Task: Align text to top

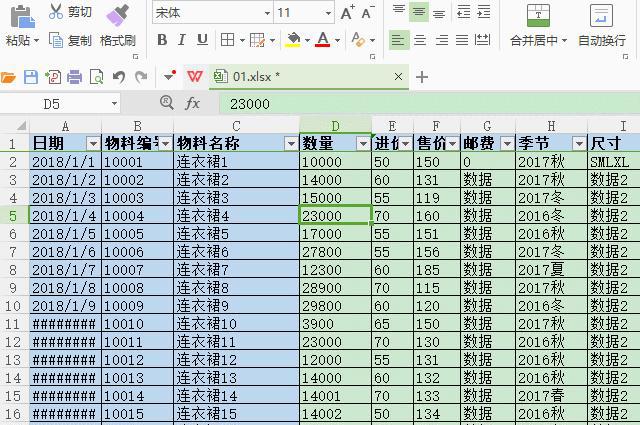Action: (x=398, y=11)
